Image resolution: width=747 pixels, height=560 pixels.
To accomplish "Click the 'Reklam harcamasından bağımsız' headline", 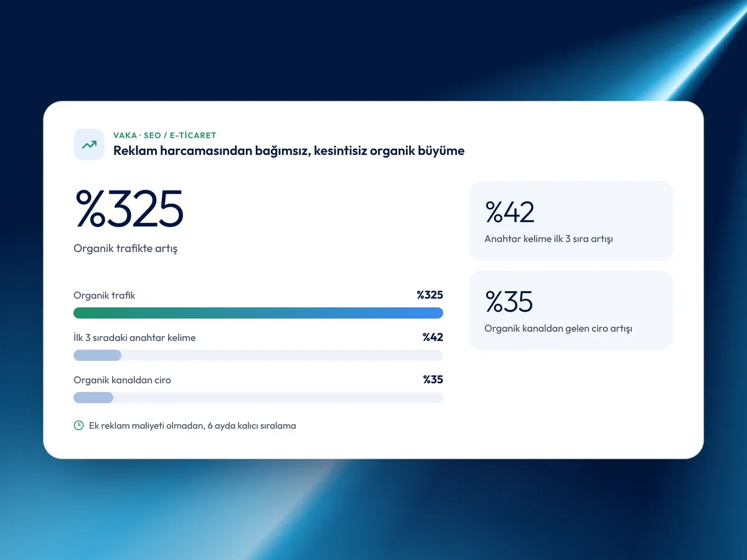I will (x=289, y=151).
